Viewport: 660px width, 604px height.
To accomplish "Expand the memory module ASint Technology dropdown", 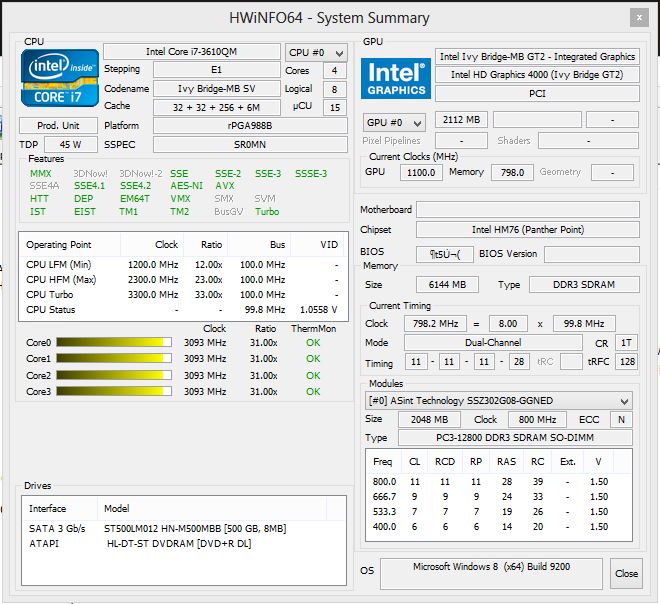I will click(x=498, y=401).
